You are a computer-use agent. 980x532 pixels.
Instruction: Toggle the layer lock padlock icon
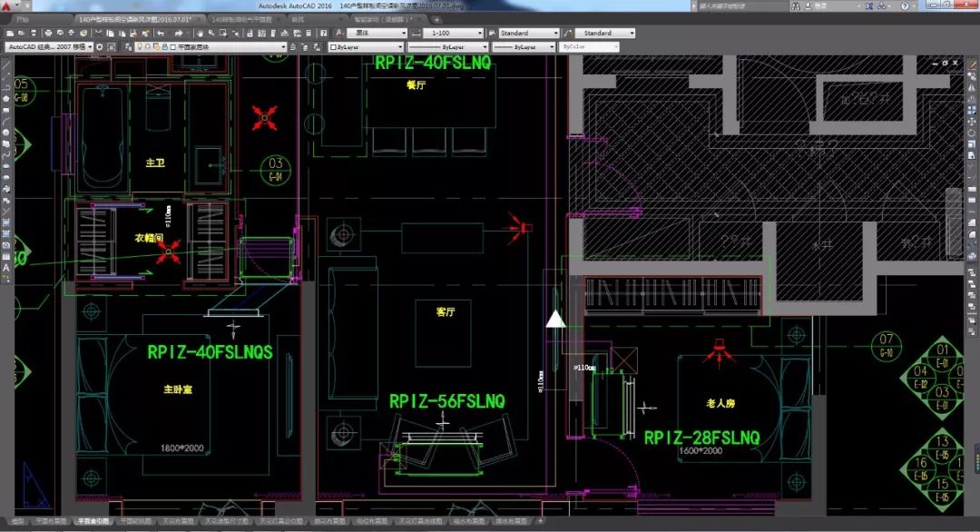(x=164, y=47)
